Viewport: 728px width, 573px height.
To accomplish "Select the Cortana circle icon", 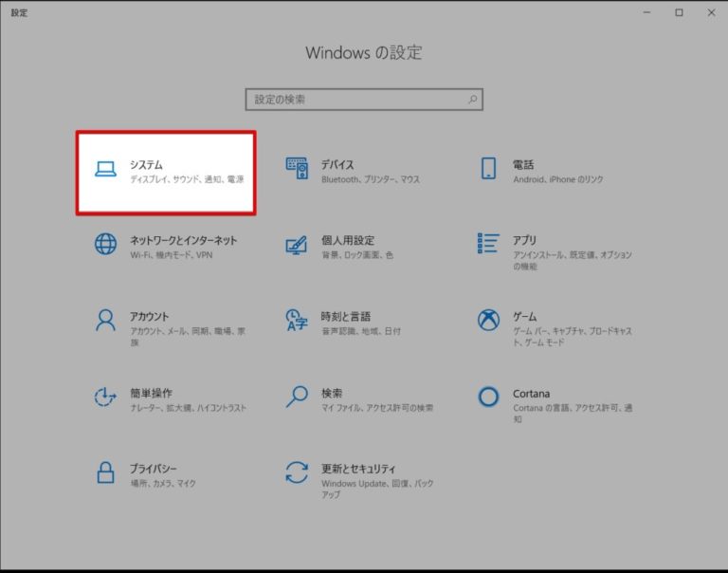I will tap(488, 397).
